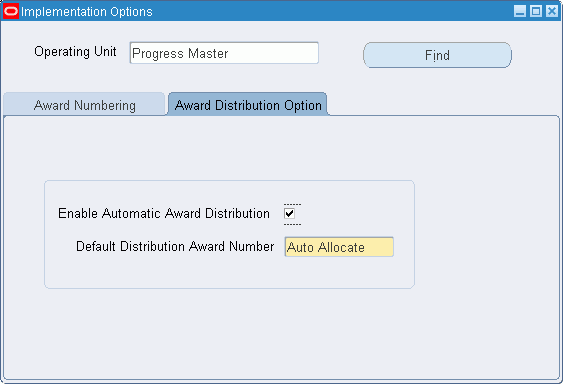Focus the Operating Unit field
The width and height of the screenshot is (563, 384).
point(224,53)
